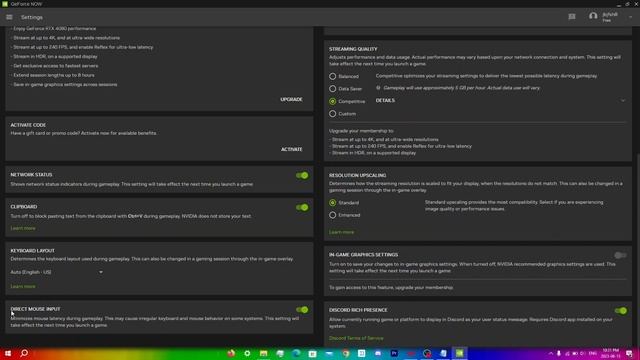Launch the settings gear app from taskbar
640x360 pixels.
pyautogui.click(x=247, y=353)
